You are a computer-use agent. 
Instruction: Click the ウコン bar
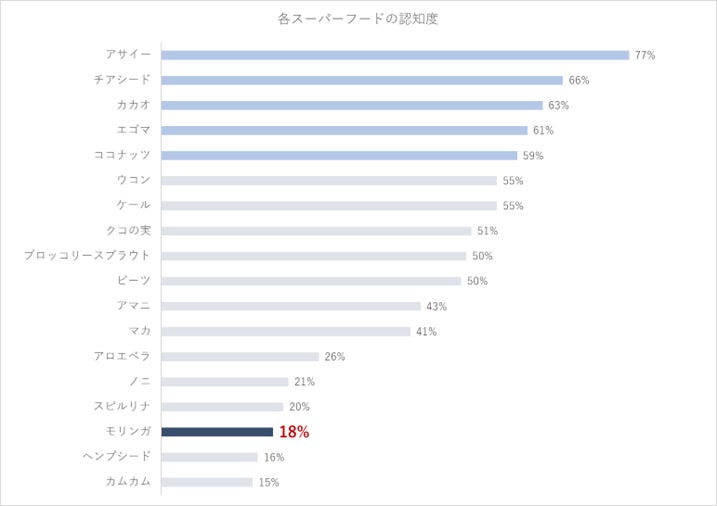(x=328, y=181)
